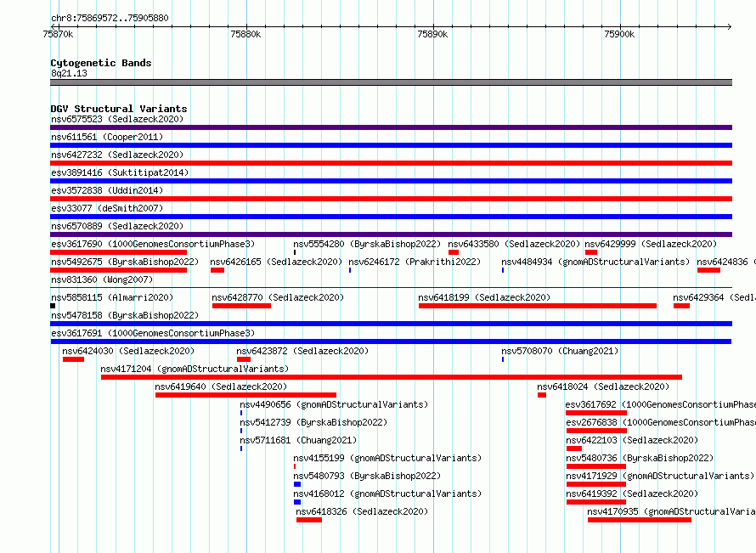This screenshot has width=756, height=553.
Task: Select the Cytogenetic Bands track title
Action: [101, 63]
